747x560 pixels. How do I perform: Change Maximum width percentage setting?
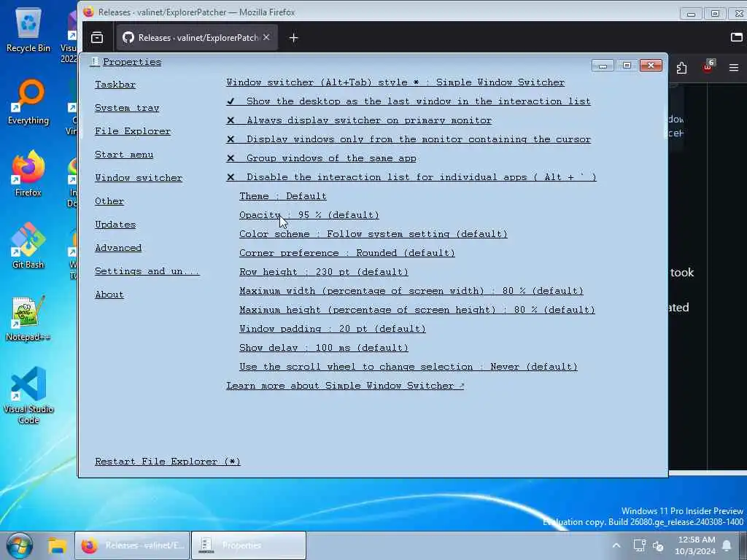pyautogui.click(x=411, y=291)
